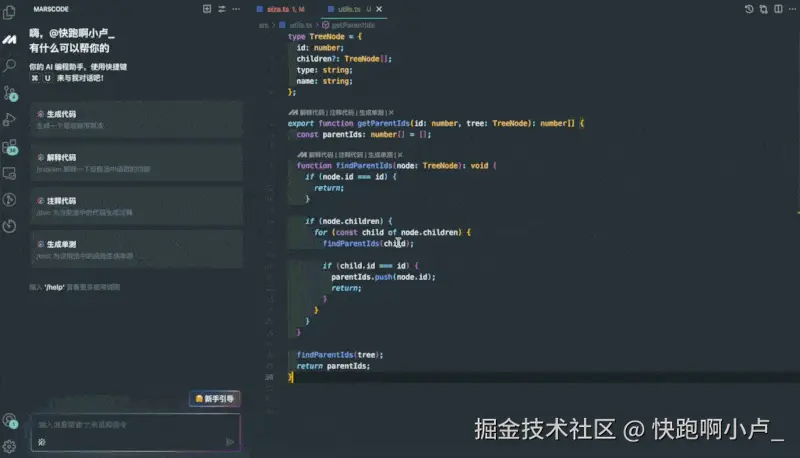Click the src breadcrumb segment

[264, 25]
